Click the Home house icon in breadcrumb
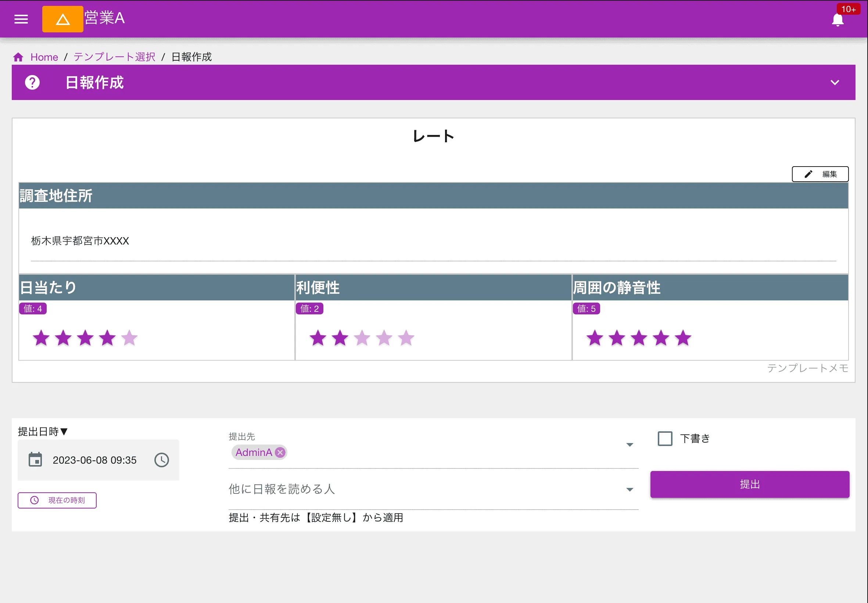Screen dimensions: 868x603 point(18,57)
